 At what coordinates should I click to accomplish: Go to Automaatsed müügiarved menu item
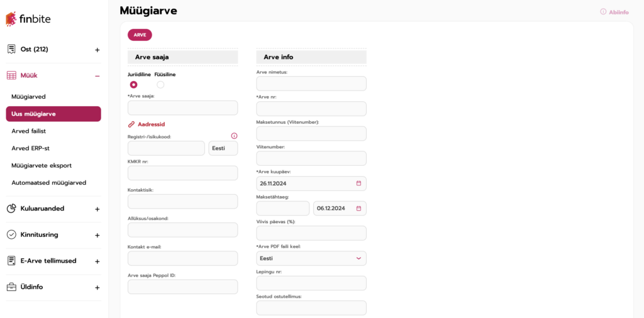click(48, 183)
